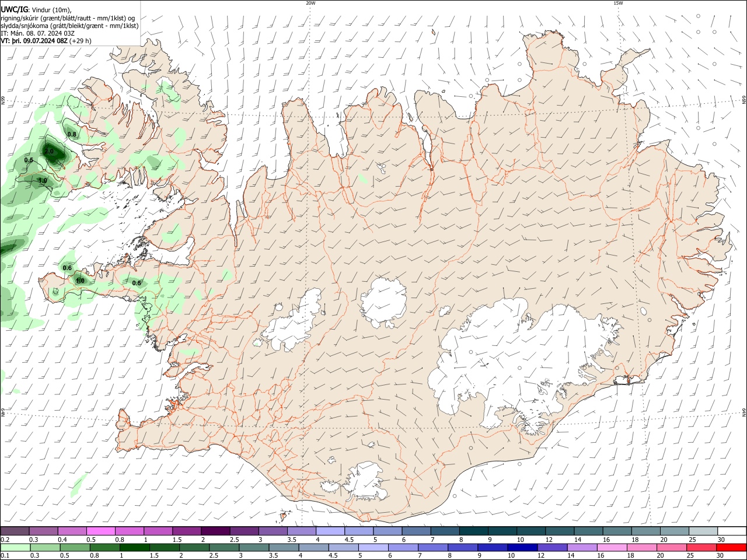Click the '0.1' label starting the lower scale
Viewport: 747px width, 560px height.
5,556
